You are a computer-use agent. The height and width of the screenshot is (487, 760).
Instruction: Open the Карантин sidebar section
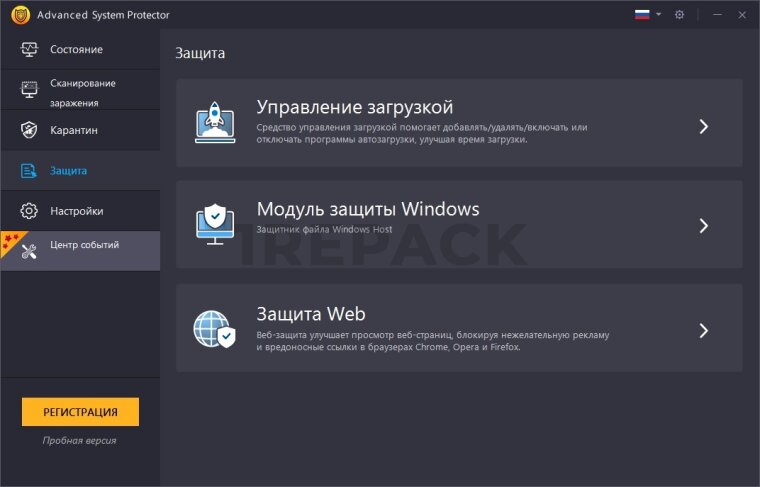coord(74,131)
